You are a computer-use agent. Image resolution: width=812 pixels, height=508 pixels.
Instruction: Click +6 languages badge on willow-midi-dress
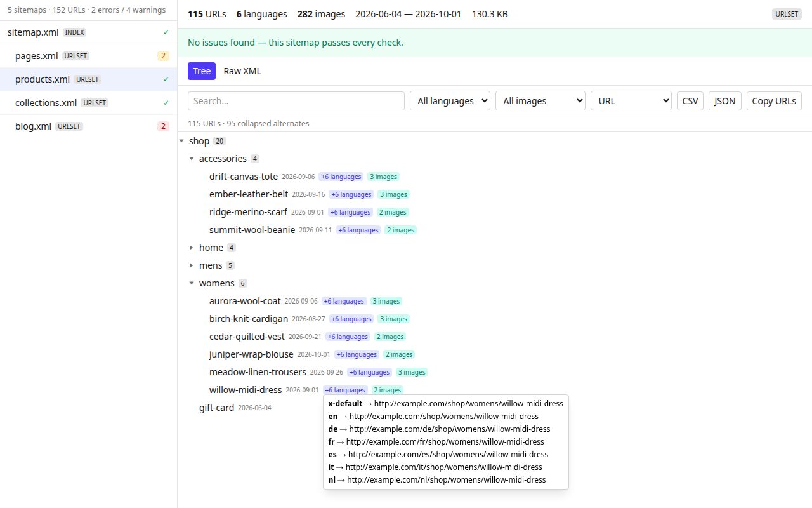(345, 390)
